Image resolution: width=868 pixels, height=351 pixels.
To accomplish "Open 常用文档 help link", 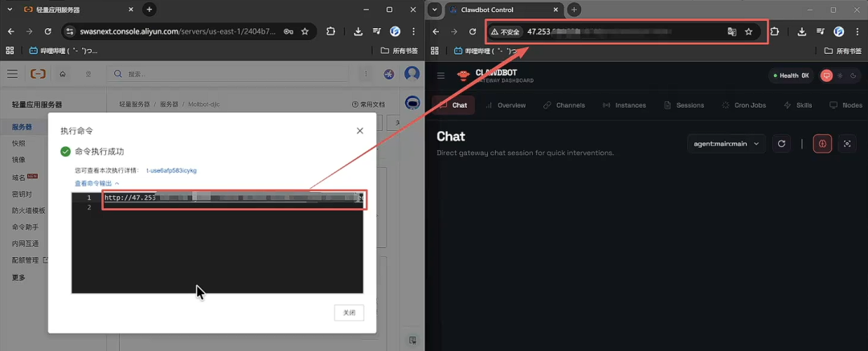I will coord(369,104).
